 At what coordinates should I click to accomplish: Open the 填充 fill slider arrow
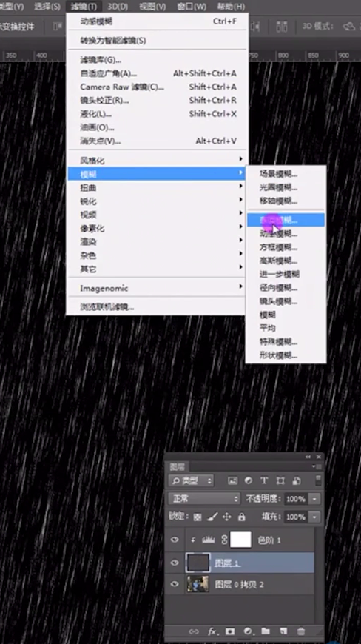[314, 517]
